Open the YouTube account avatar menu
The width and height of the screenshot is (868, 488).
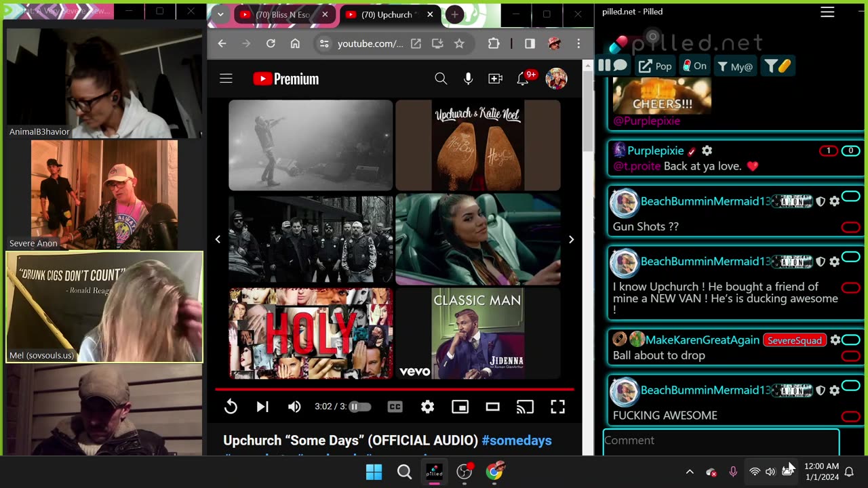(556, 79)
